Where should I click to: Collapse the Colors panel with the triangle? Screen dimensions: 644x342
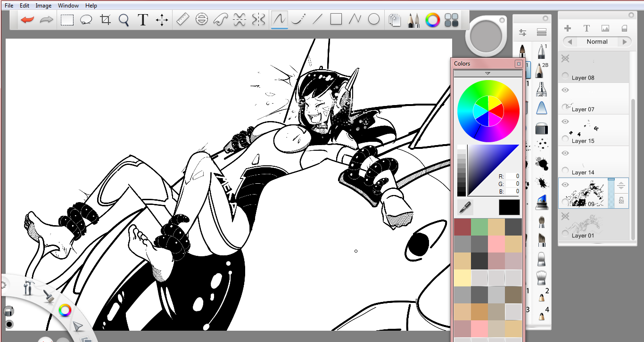[x=487, y=73]
